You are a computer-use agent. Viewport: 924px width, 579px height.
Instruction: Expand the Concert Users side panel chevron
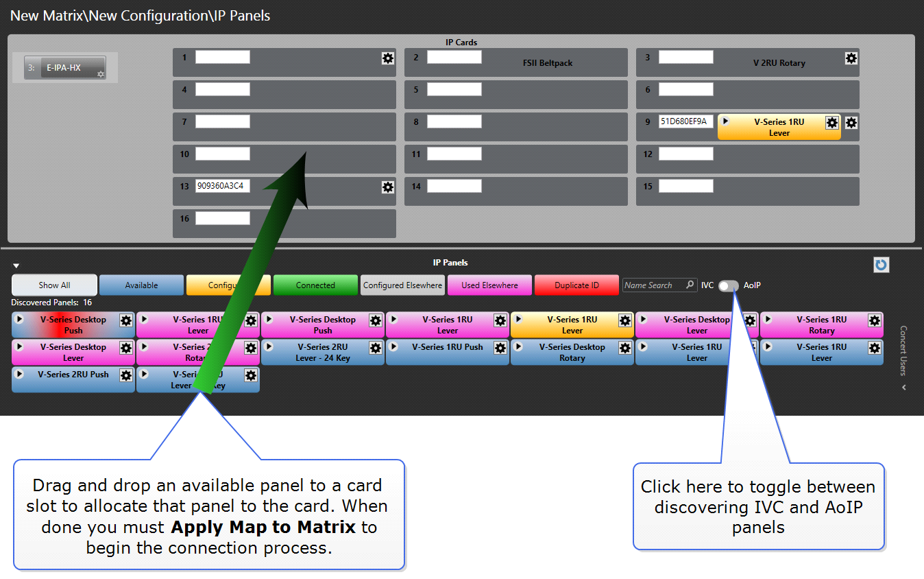904,388
